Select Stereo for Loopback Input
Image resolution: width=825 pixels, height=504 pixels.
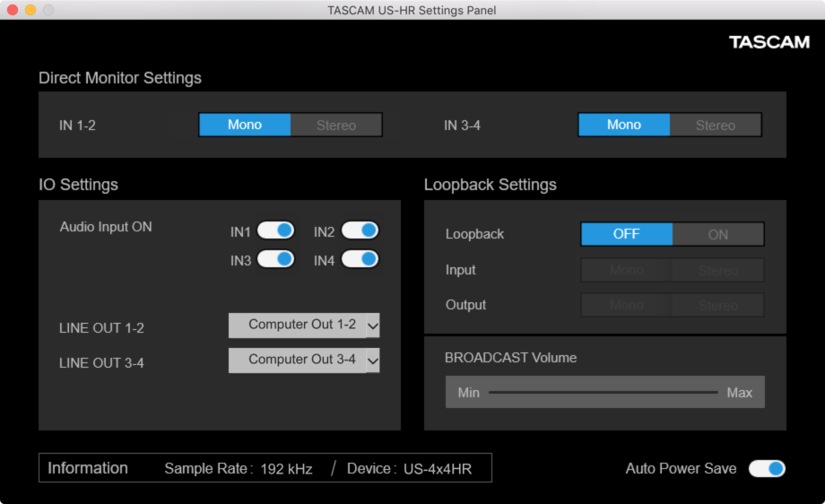(717, 271)
